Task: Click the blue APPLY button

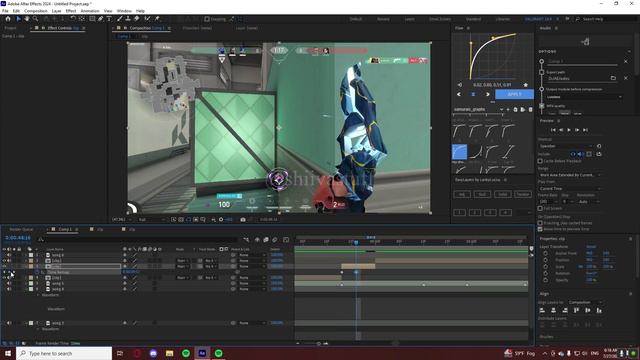Action: click(x=514, y=94)
